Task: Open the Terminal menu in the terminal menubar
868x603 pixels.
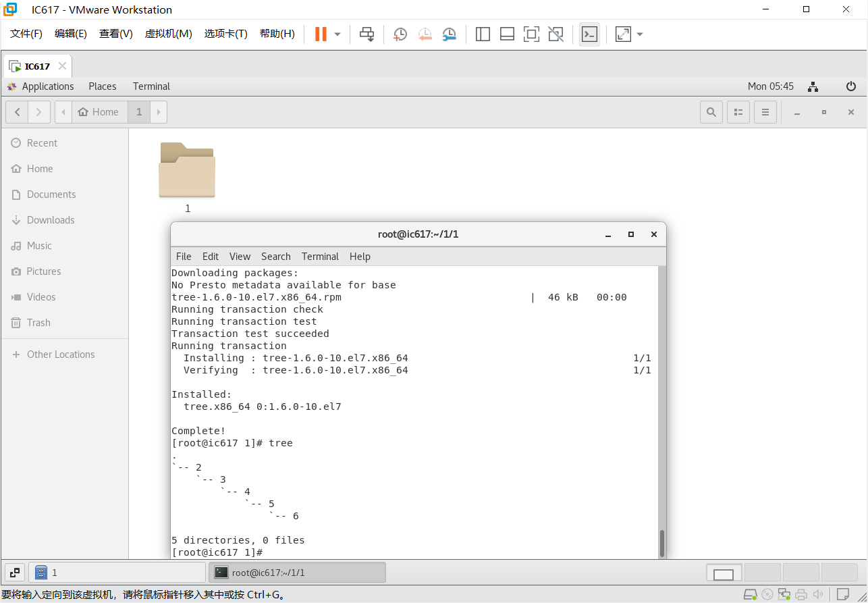Action: [x=320, y=257]
